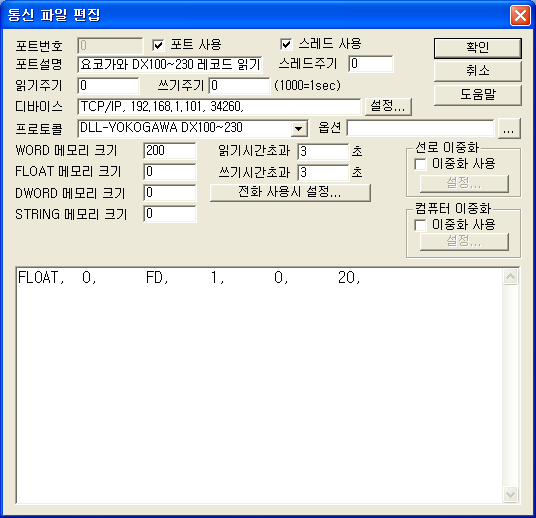
Task: Click the WORD 메모리 크기 field
Action: (x=170, y=151)
